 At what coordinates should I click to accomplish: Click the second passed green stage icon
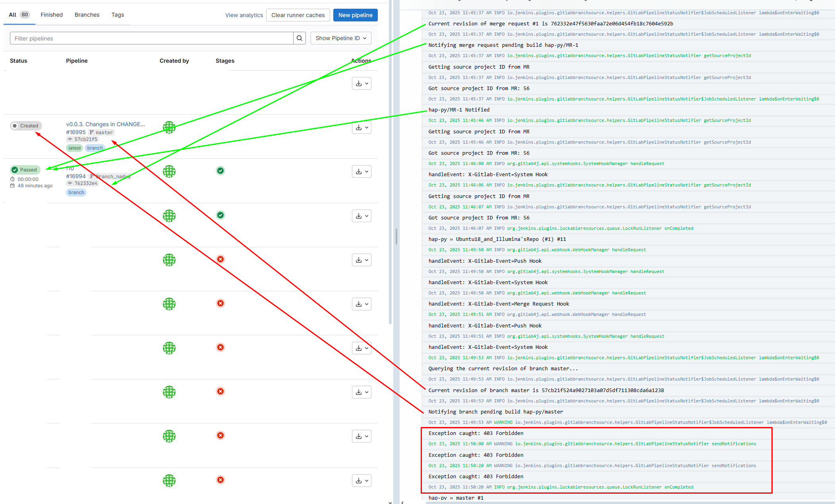[220, 215]
